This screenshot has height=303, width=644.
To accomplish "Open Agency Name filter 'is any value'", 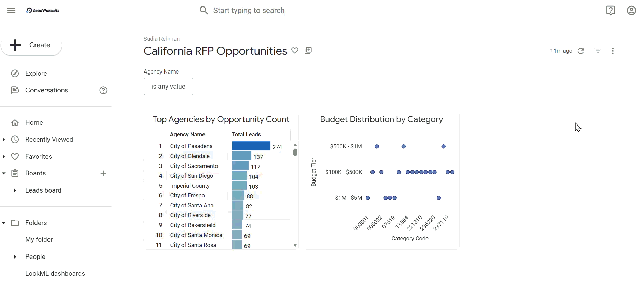I will (x=168, y=87).
